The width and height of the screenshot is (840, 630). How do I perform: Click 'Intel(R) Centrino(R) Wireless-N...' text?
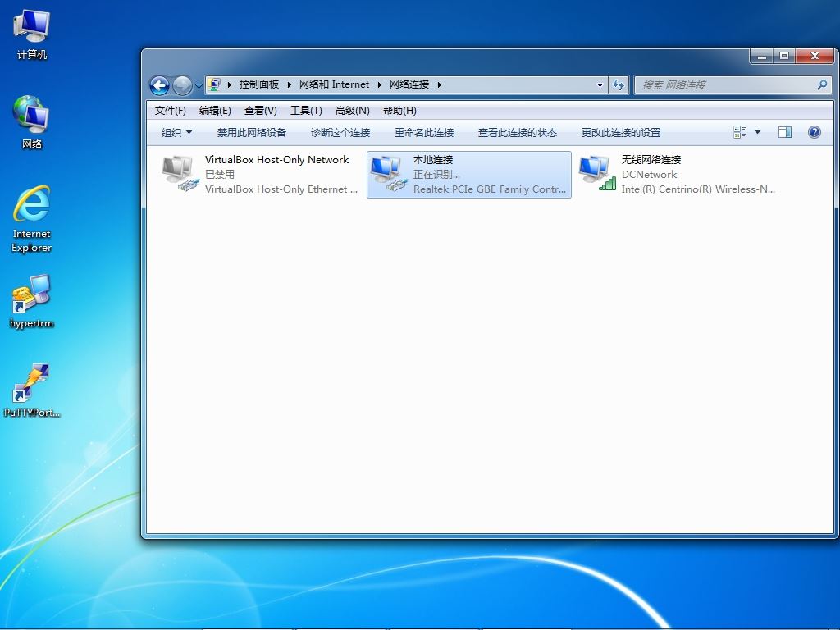[698, 189]
